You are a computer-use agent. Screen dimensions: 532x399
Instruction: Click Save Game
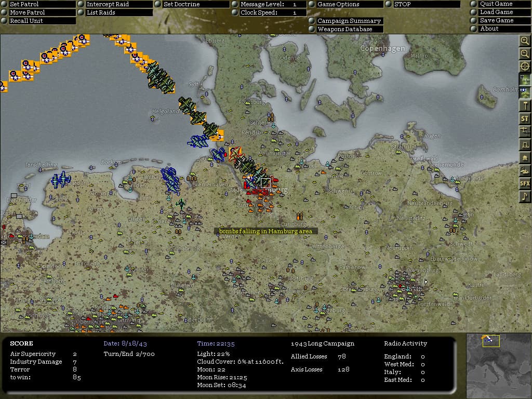tap(500, 20)
